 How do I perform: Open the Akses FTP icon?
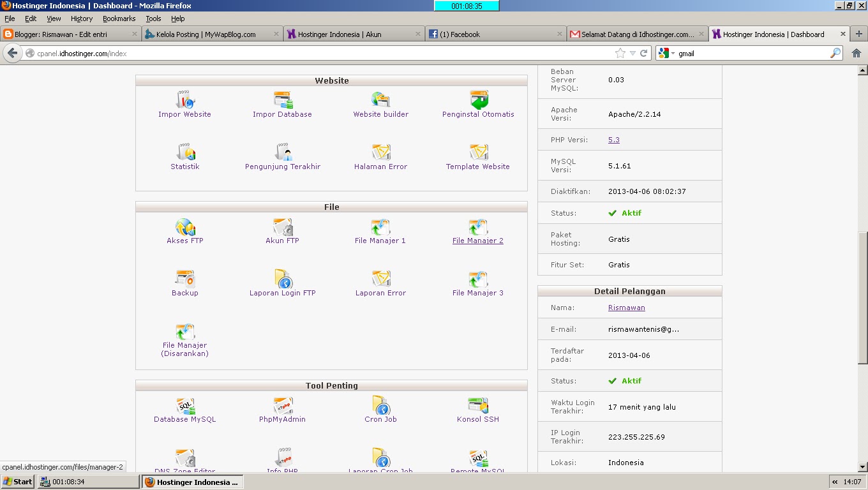(x=185, y=226)
